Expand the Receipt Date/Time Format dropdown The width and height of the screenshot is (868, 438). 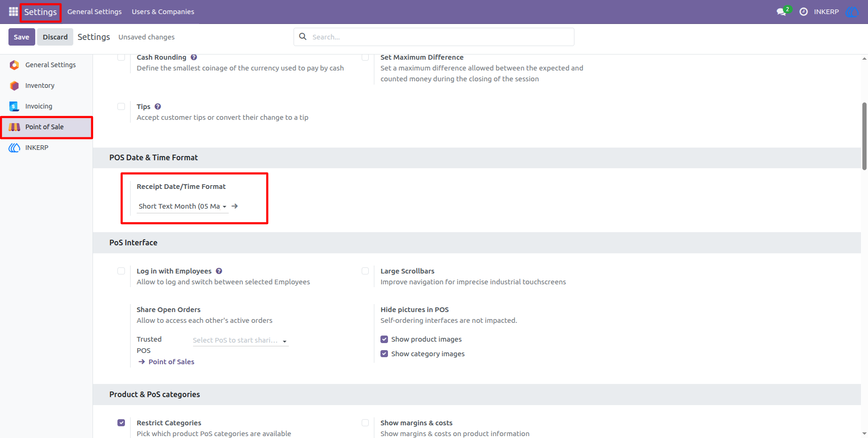pos(183,206)
